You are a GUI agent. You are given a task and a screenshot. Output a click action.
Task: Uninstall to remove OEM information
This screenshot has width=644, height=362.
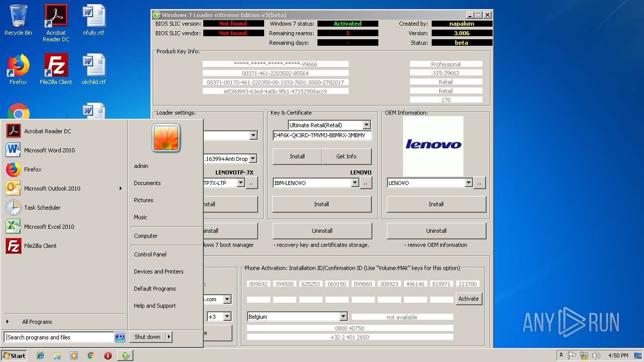(x=436, y=231)
